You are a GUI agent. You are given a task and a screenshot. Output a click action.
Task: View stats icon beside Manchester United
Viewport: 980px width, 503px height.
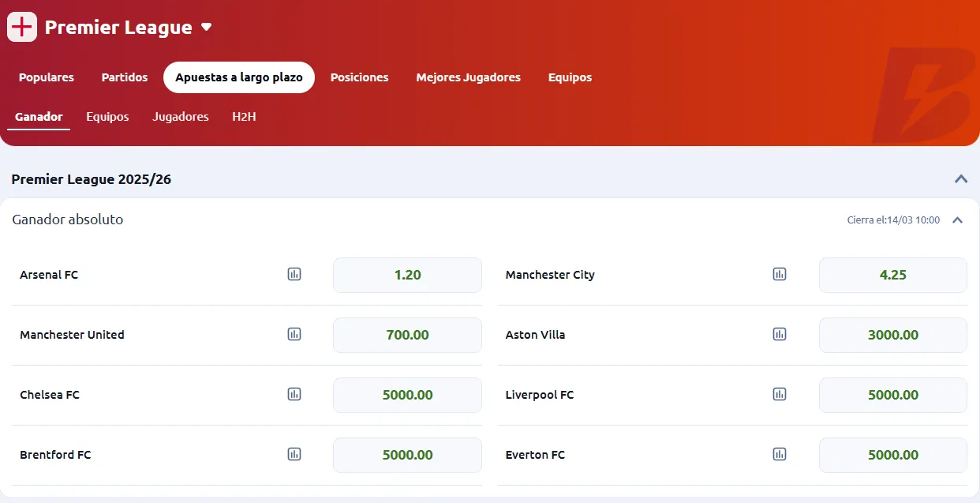(294, 335)
